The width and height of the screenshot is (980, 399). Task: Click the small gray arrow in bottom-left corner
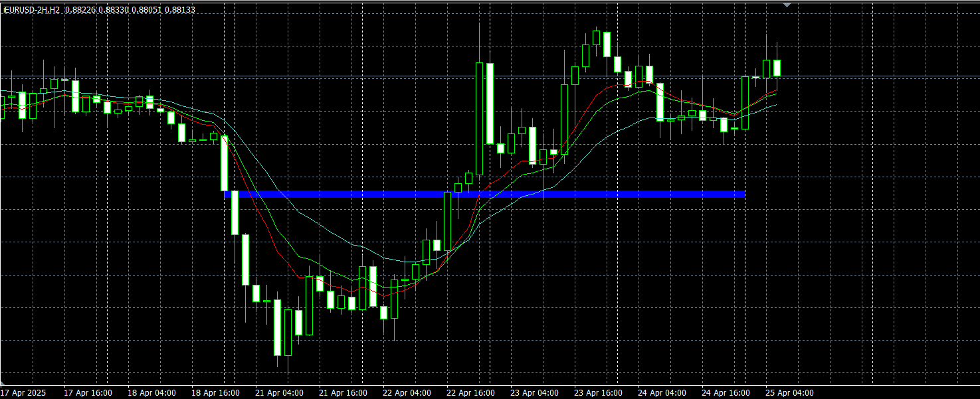pyautogui.click(x=3, y=384)
